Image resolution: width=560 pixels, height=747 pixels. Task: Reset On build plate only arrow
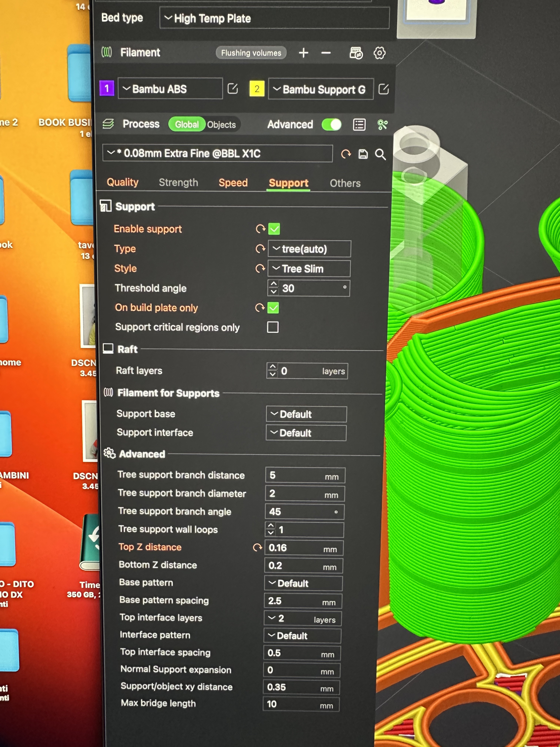(260, 308)
